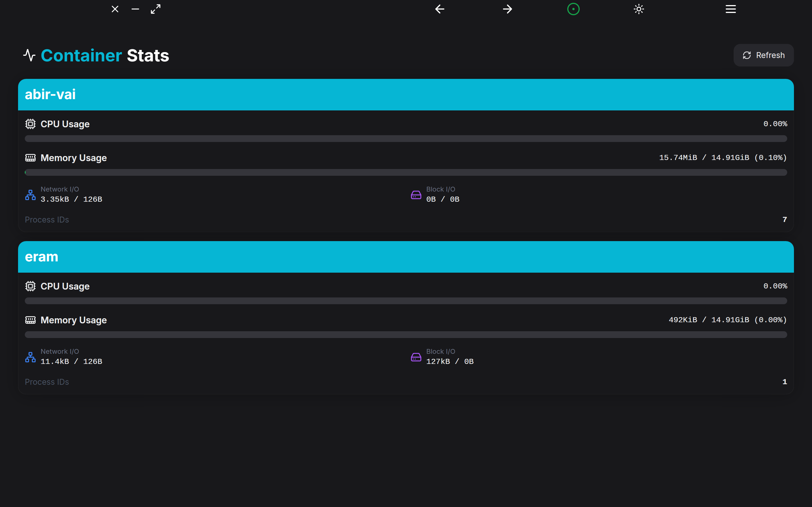Click the Refresh button

point(763,55)
